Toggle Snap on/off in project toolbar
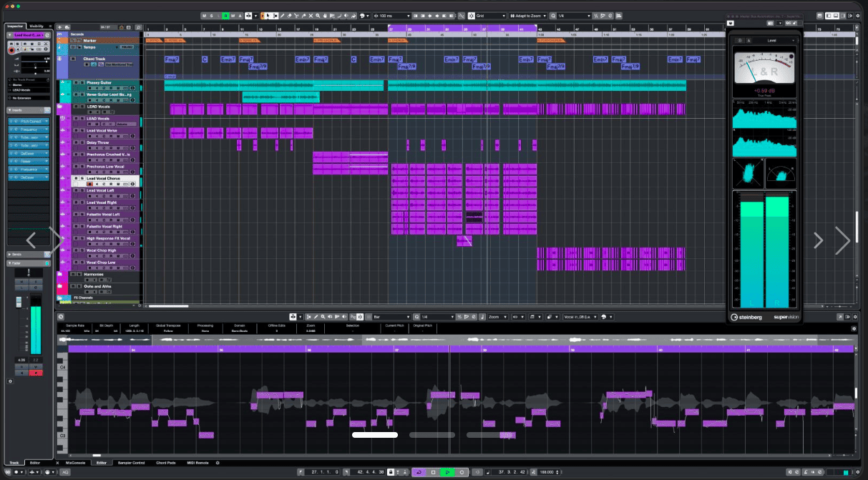The image size is (868, 480). [471, 15]
